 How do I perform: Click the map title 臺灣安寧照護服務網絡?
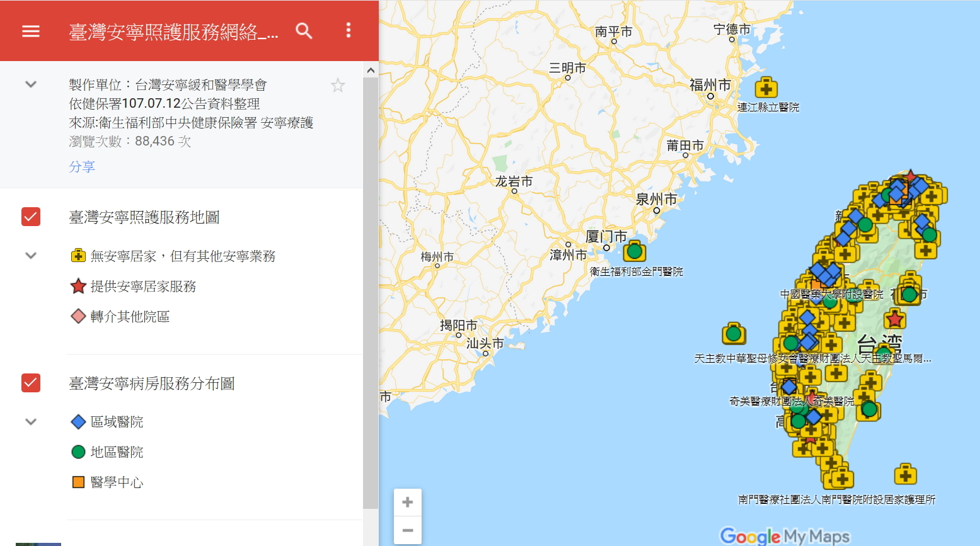173,31
